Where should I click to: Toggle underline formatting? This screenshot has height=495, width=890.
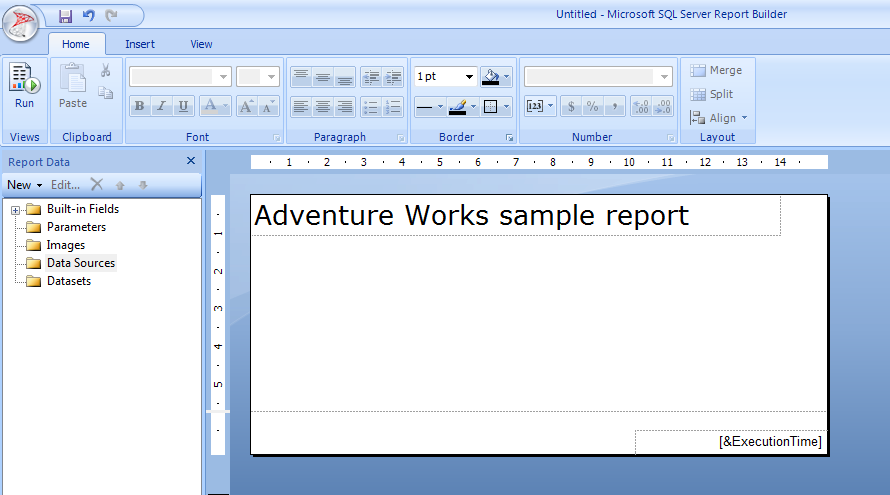coord(183,106)
